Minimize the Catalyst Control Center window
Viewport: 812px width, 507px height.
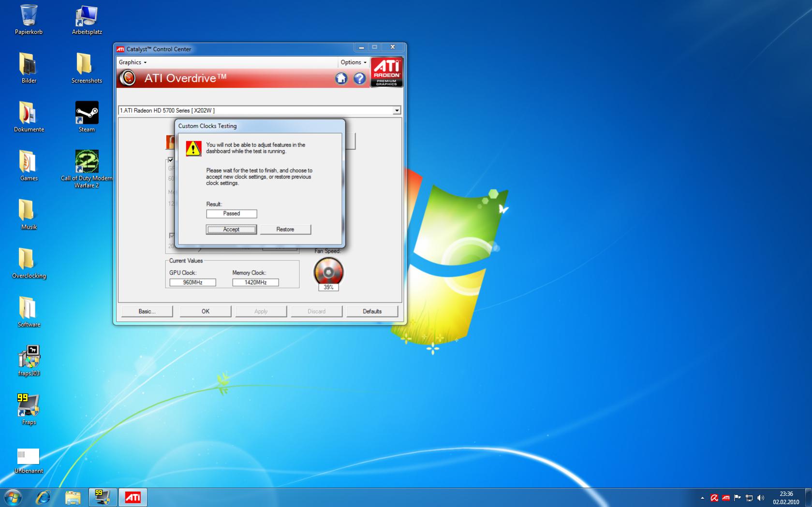(x=361, y=47)
